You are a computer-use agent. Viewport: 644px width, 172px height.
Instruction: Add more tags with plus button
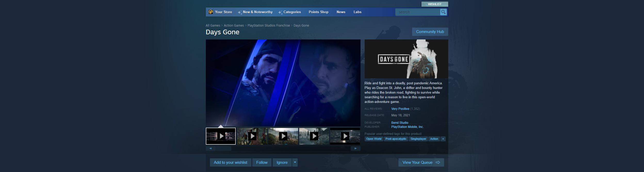(x=443, y=139)
